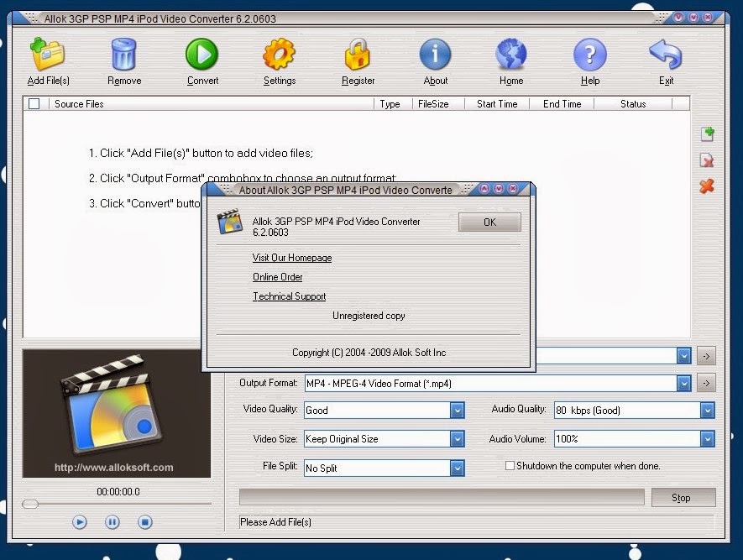743x560 pixels.
Task: Toggle the select-all checkbox in list header
Action: click(x=34, y=104)
